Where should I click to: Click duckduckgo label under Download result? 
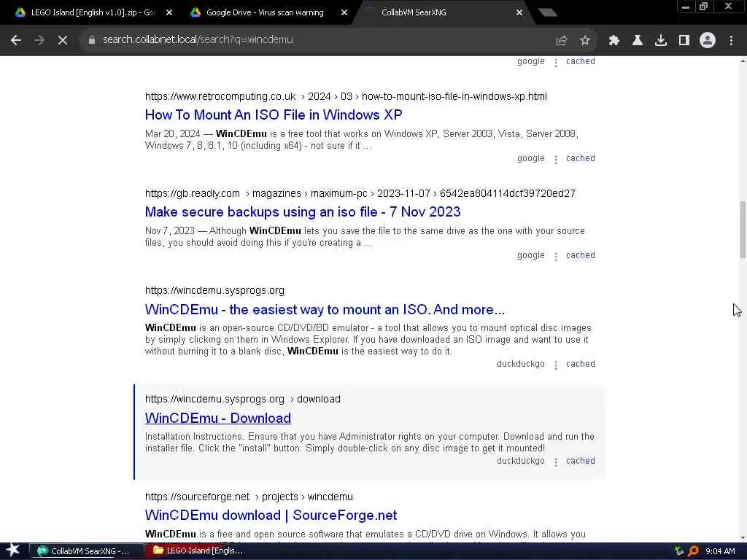521,461
